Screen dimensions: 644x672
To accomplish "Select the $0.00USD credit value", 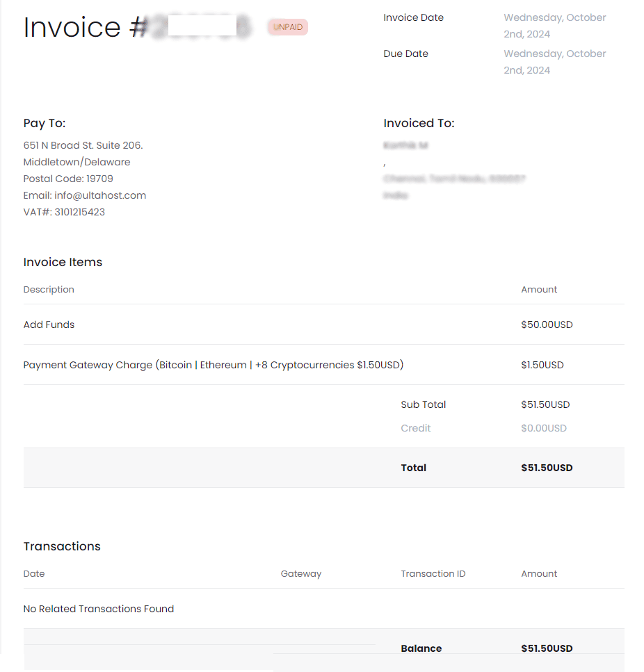I will point(544,428).
